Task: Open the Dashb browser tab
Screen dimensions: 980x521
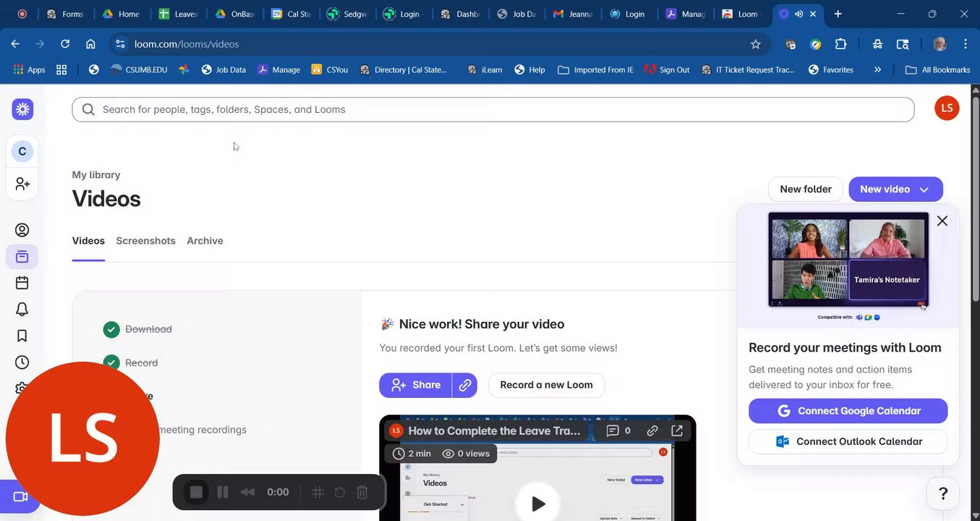Action: [x=459, y=14]
